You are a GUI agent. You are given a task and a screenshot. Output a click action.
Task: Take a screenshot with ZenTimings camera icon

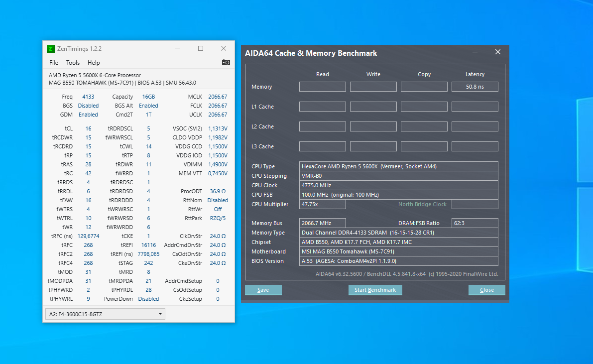226,62
